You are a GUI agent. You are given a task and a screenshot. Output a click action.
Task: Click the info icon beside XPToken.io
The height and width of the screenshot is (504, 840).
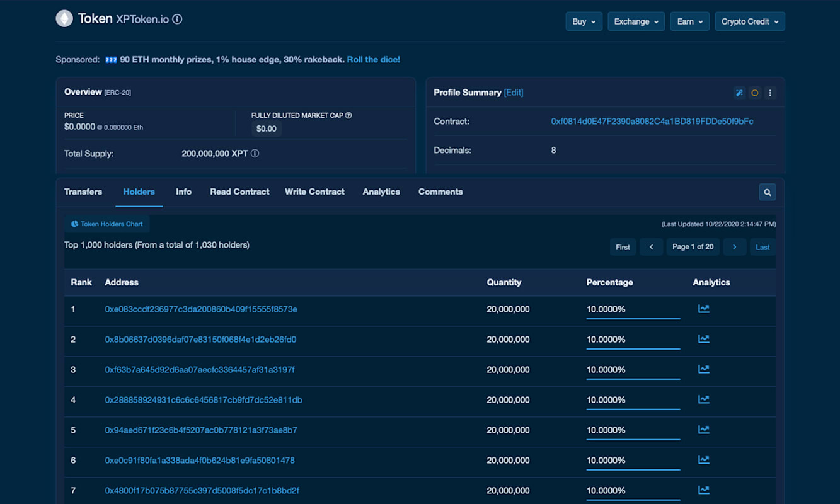[178, 19]
